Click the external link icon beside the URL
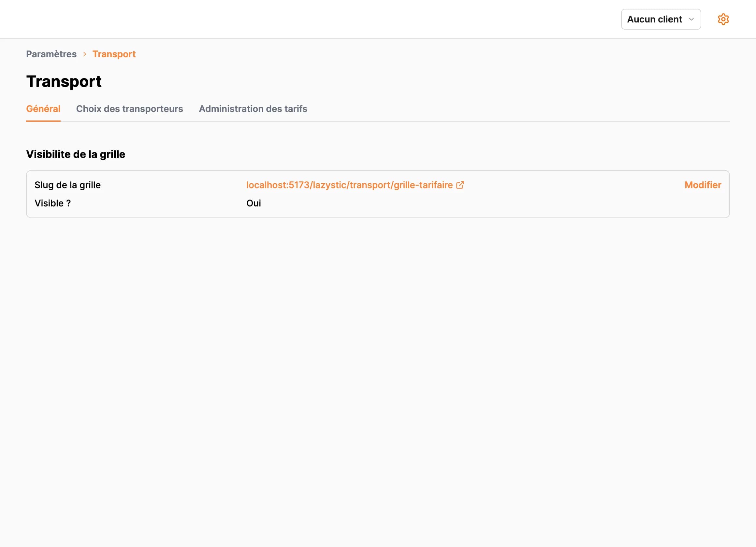 tap(460, 185)
